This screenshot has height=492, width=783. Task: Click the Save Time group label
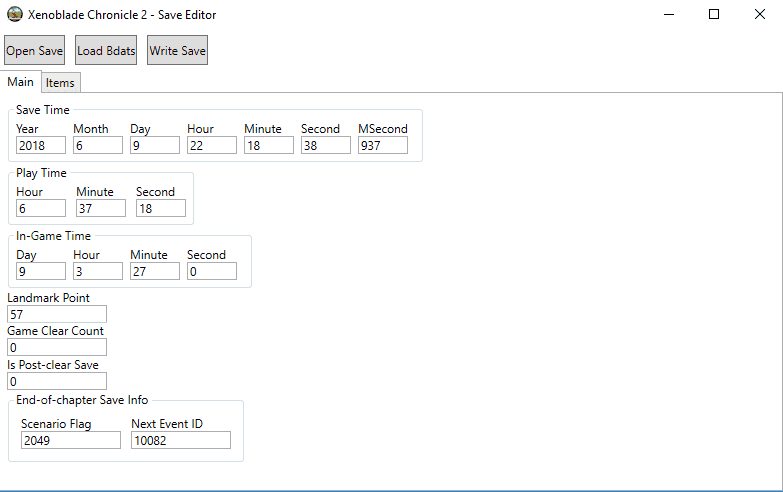click(x=43, y=110)
